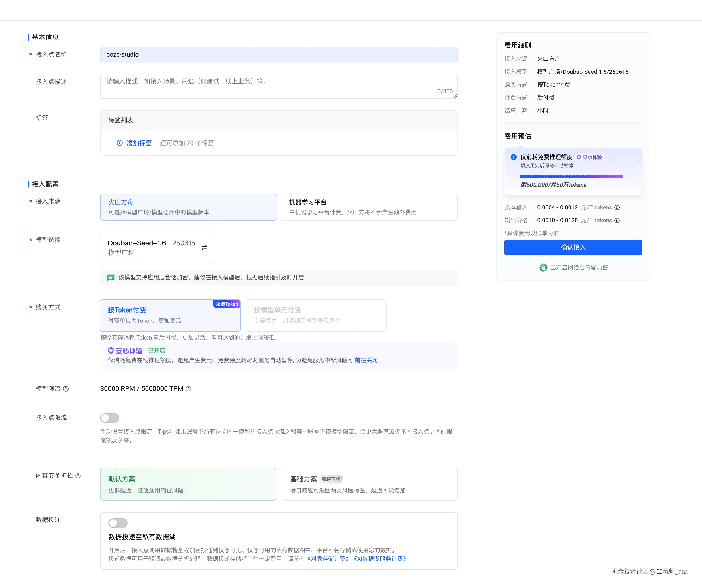Click the help icon next to 模型限流
The image size is (702, 588).
point(66,389)
